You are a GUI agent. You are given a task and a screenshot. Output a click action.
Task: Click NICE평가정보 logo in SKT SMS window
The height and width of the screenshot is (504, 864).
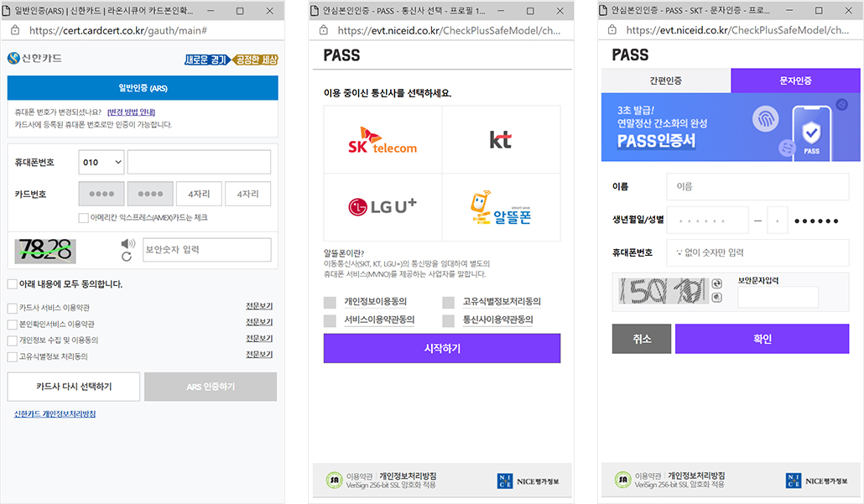817,481
